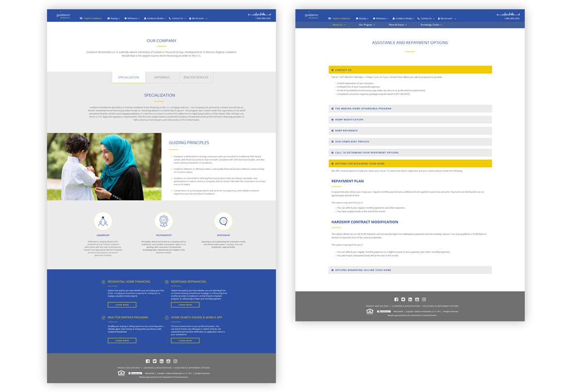Expand Call to Determine Your Repayment Options

pos(410,152)
